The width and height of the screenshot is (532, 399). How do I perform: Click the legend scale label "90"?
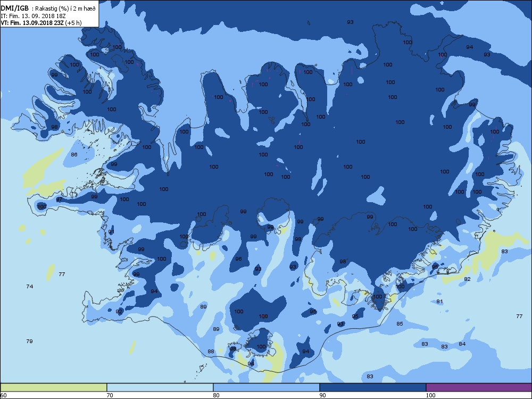(x=322, y=395)
